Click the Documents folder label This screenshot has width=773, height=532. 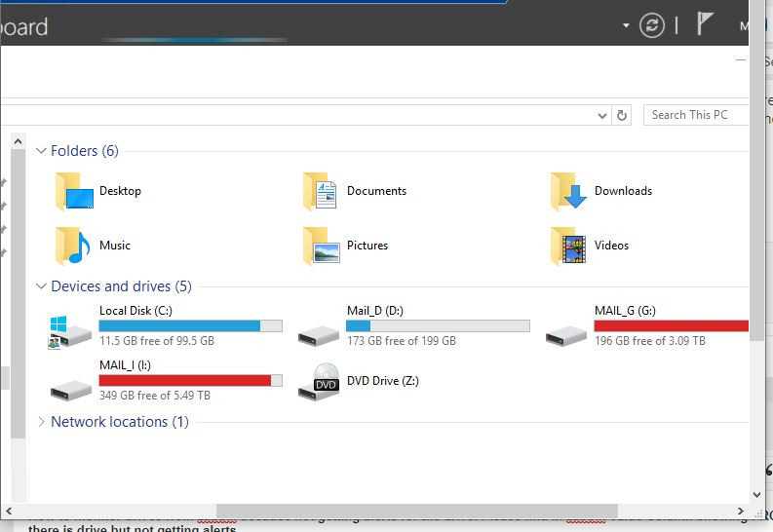tap(376, 191)
